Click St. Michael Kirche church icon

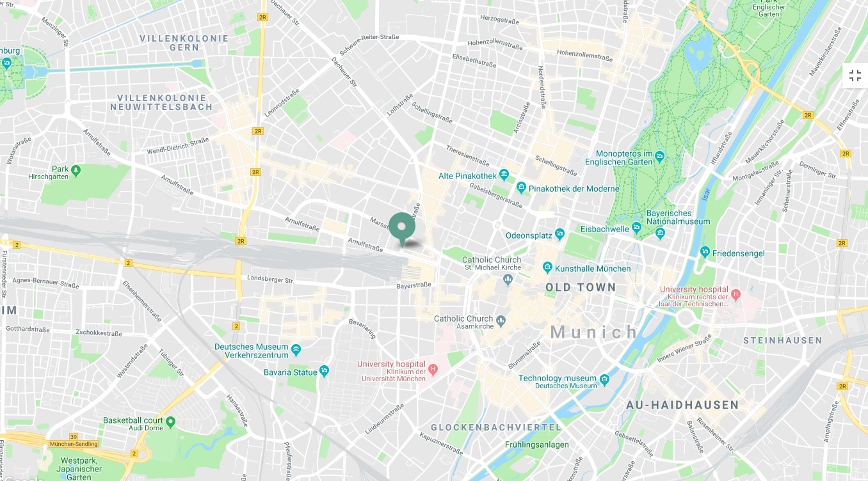508,279
